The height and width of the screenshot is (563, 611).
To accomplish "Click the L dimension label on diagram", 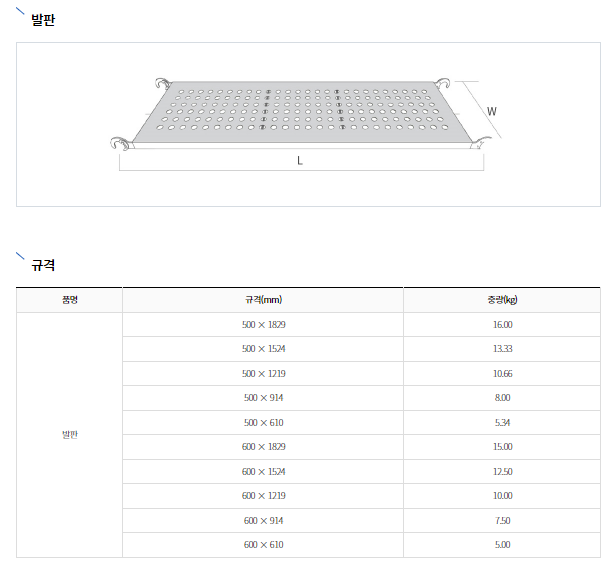I will 300,161.
